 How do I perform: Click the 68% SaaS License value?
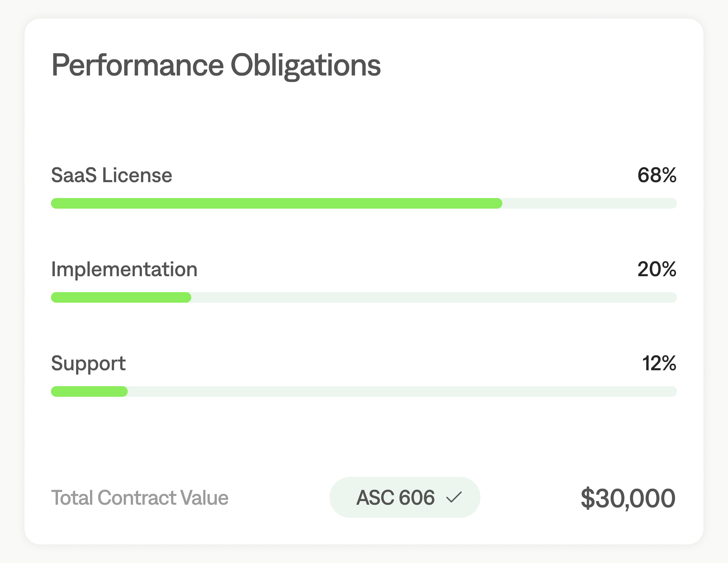[x=657, y=175]
